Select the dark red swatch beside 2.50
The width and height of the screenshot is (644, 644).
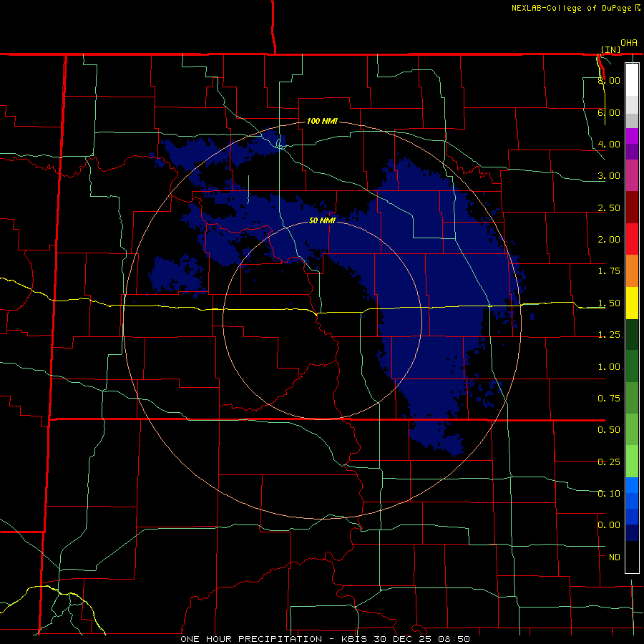(x=632, y=208)
